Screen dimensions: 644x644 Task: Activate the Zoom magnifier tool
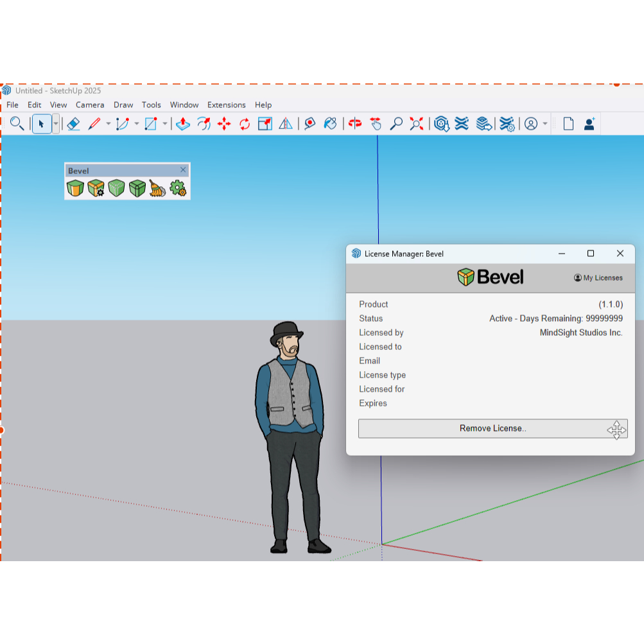pos(396,124)
